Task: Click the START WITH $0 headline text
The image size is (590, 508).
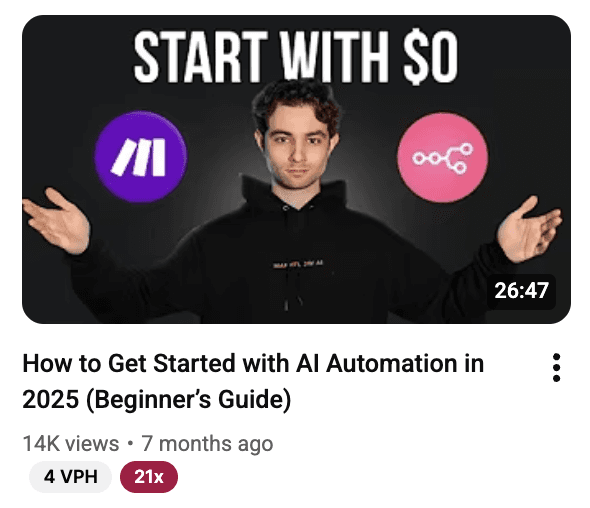Action: point(296,57)
